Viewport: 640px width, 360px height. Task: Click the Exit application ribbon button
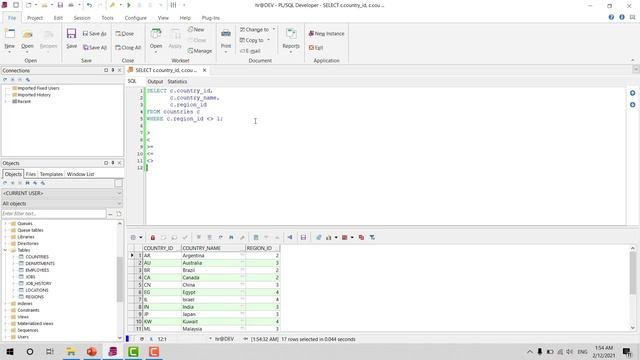pos(316,47)
